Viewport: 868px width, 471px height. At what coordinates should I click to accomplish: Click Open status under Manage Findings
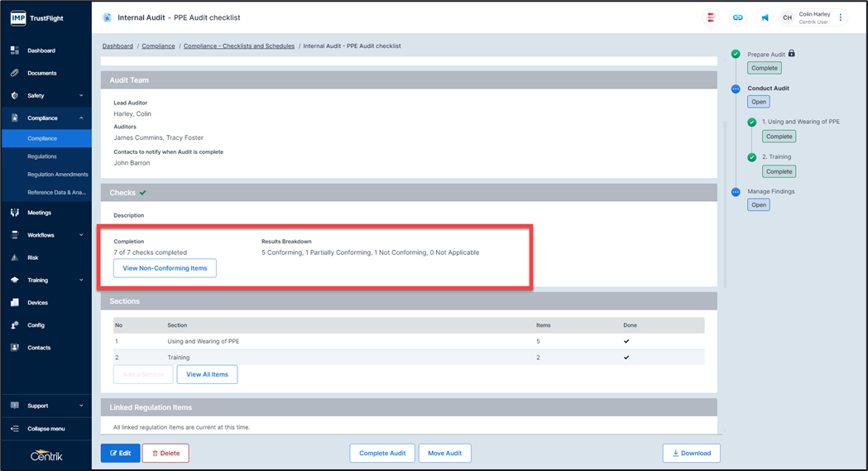click(758, 204)
